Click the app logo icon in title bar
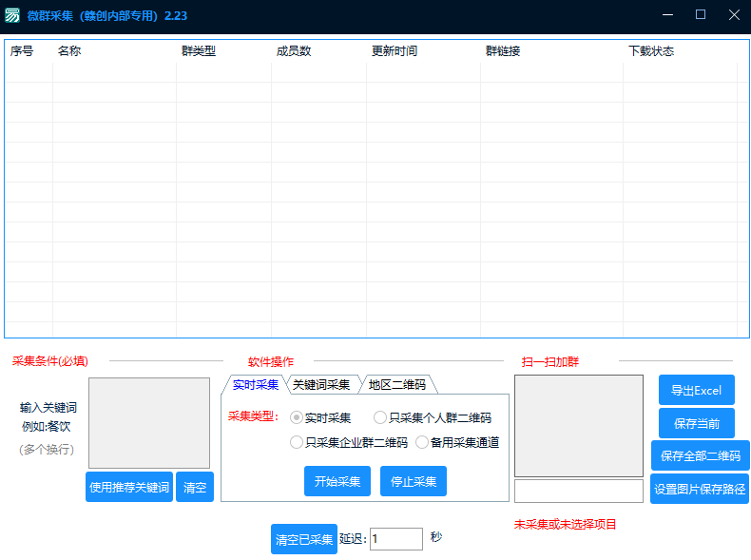This screenshot has width=751, height=560. (x=12, y=15)
